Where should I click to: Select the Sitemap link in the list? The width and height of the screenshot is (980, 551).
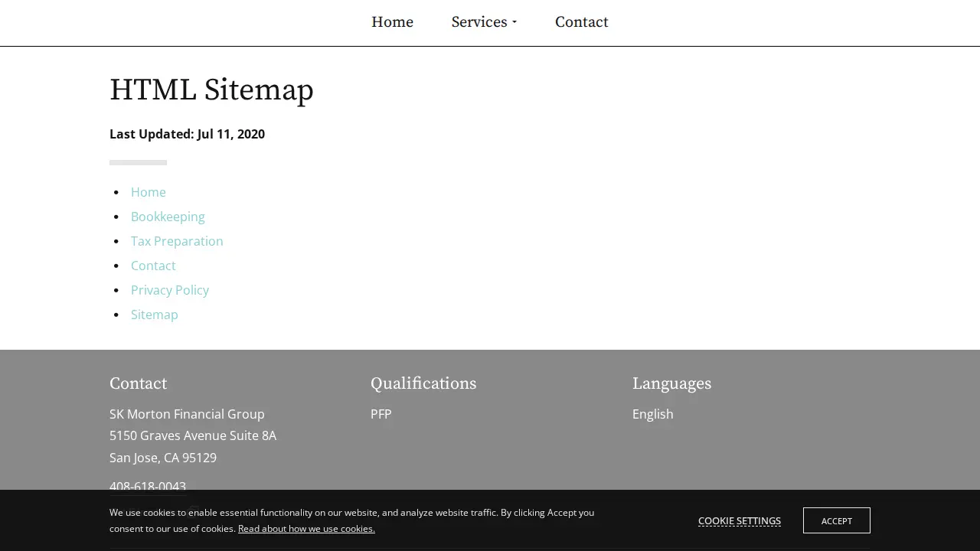[x=155, y=315]
